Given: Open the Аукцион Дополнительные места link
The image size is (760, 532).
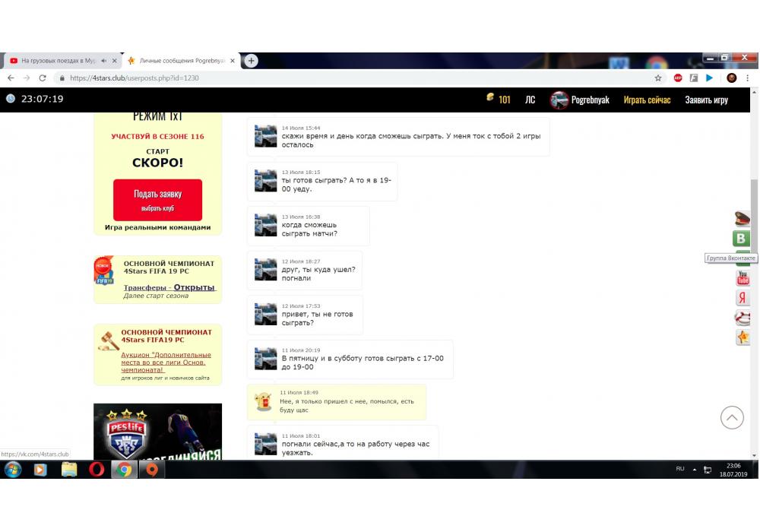Looking at the screenshot, I should tap(166, 362).
